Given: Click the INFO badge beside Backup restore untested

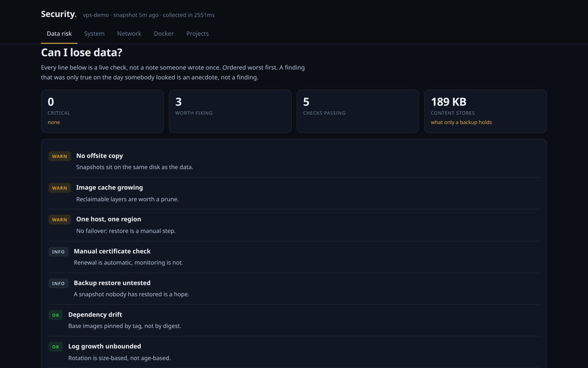Looking at the screenshot, I should 58,284.
